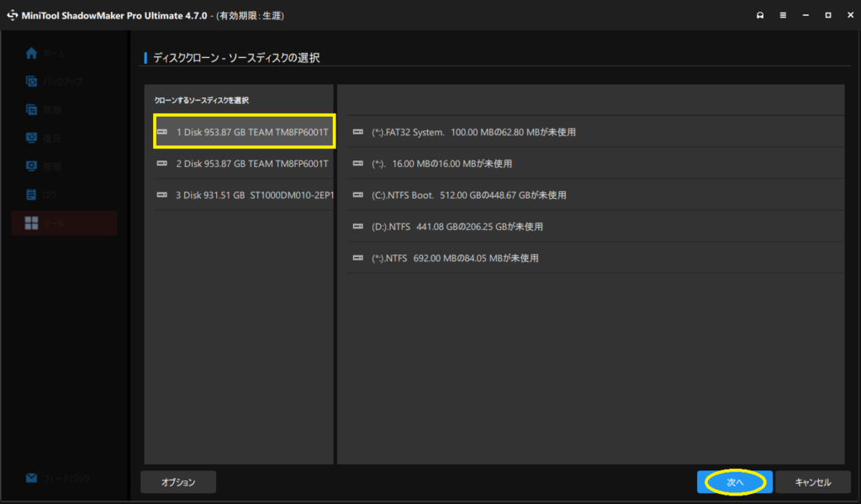Open the オプション options button
This screenshot has width=861, height=504.
pyautogui.click(x=178, y=482)
